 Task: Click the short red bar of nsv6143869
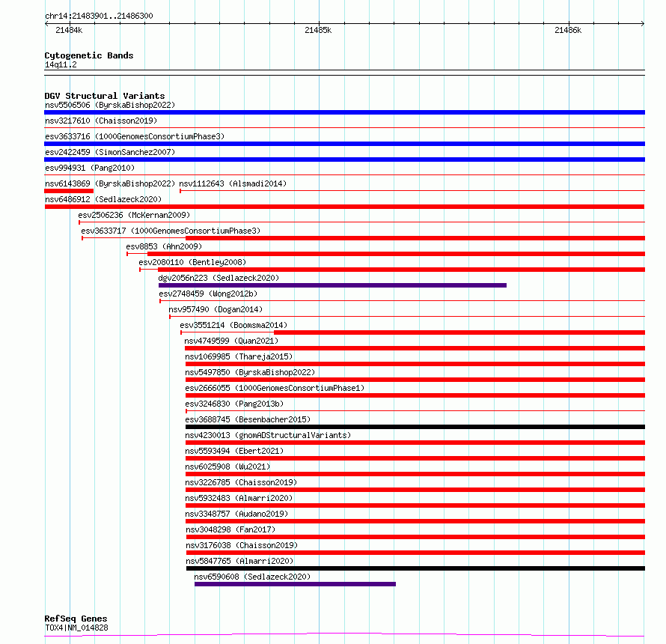coord(69,191)
